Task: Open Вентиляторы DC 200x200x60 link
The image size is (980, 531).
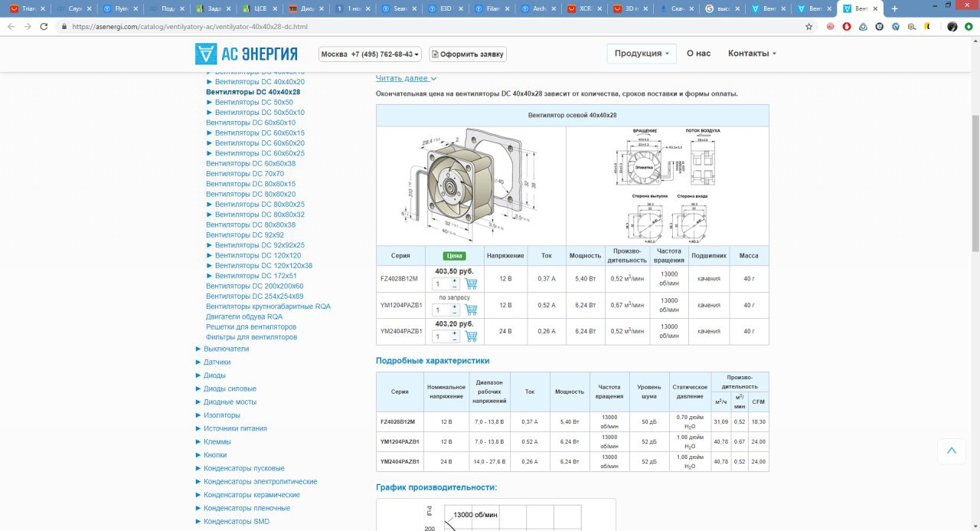Action: (254, 286)
